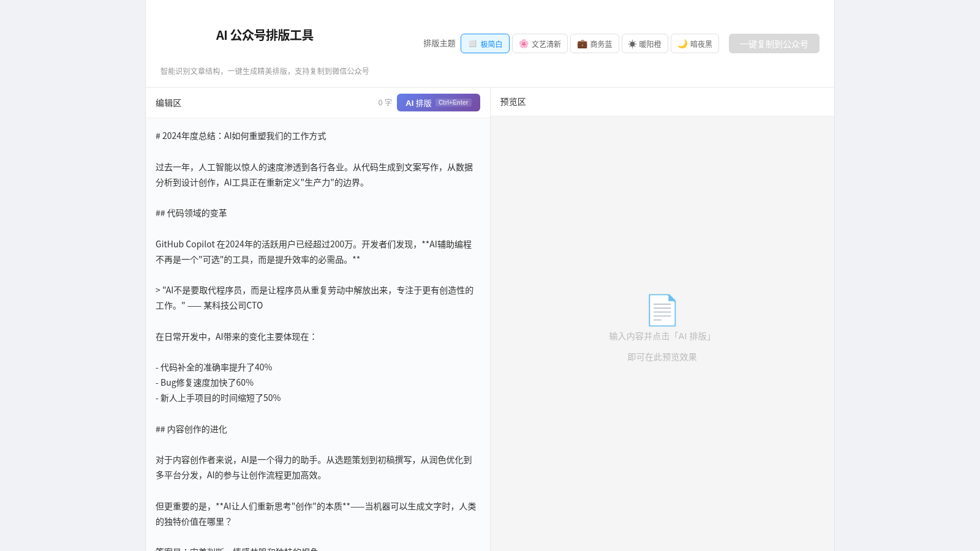The image size is (980, 551).
Task: Click the subtitle '智能识别文章结构' text
Action: click(x=265, y=71)
